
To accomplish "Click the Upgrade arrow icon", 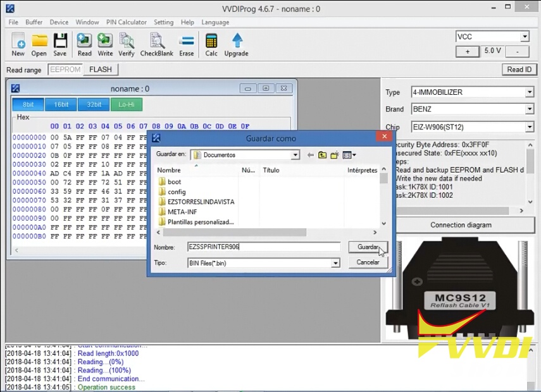I will click(237, 44).
